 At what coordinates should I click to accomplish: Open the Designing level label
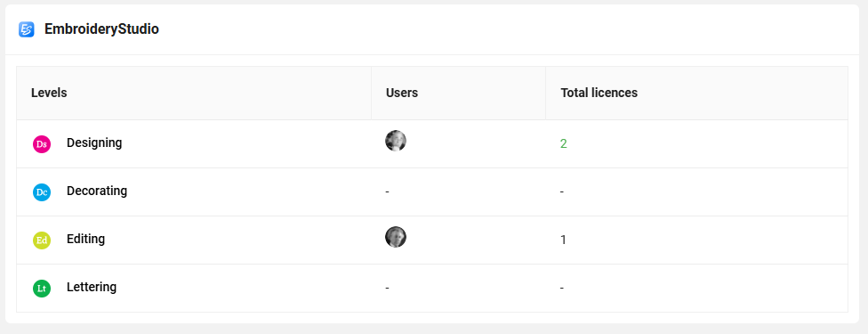(x=94, y=143)
